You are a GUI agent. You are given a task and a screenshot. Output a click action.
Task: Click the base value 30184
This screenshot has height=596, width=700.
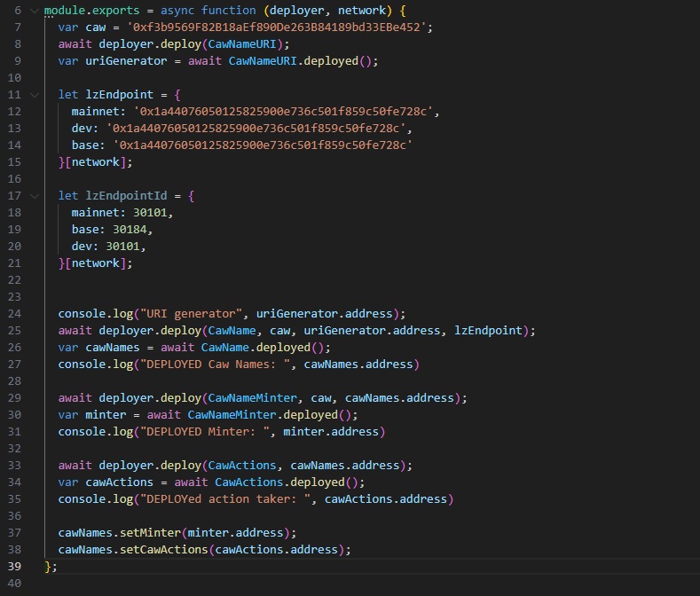point(130,230)
